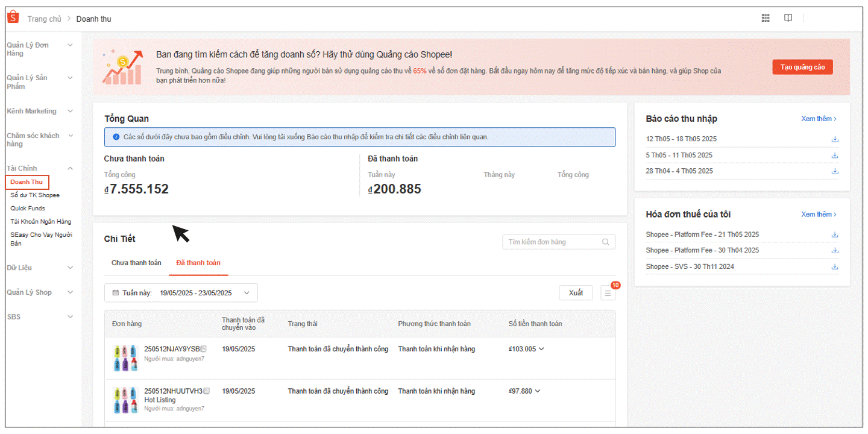Screen dimensions: 868x434
Task: Expand the Kênh Marketing menu
Action: [x=70, y=112]
